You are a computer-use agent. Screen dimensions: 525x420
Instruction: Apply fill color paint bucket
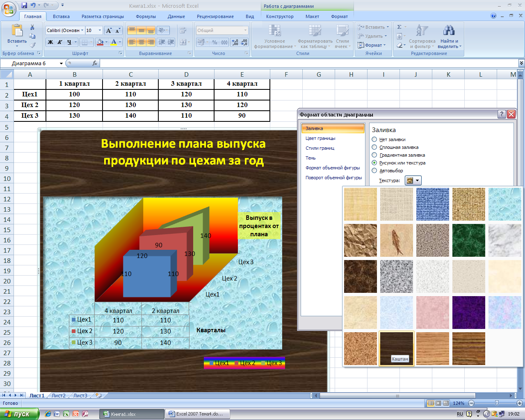click(100, 42)
